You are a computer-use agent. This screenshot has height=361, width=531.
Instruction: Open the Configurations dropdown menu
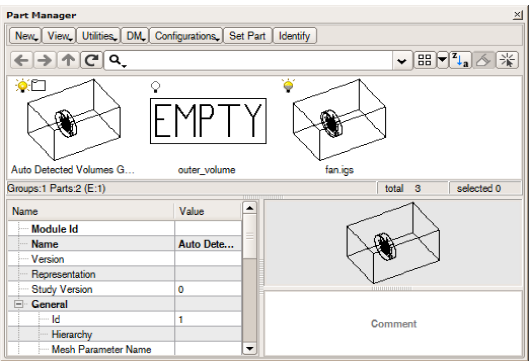186,36
